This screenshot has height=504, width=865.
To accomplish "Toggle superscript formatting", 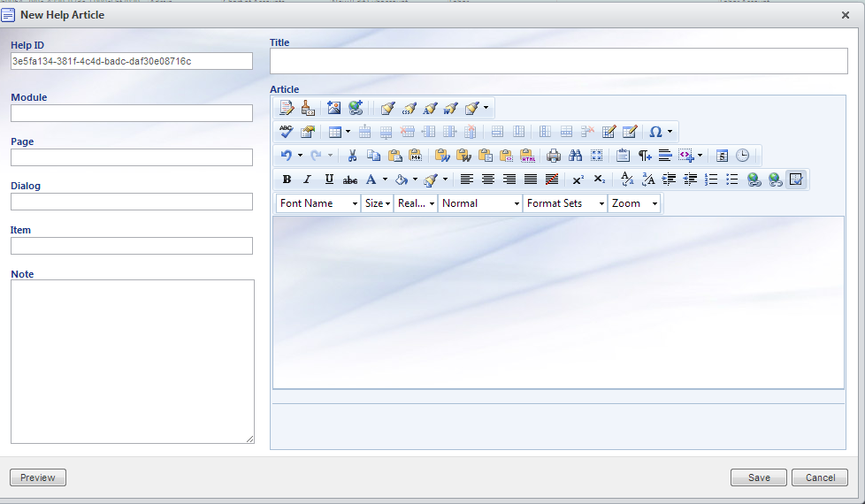I will click(578, 179).
